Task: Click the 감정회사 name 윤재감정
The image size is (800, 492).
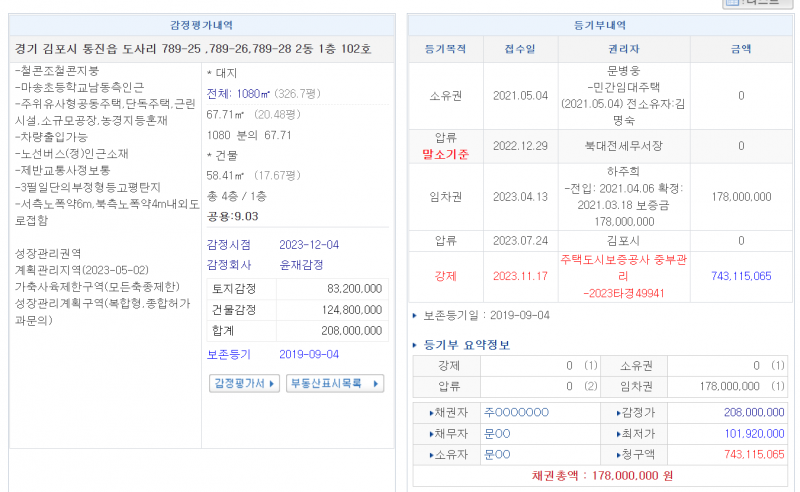Action: (302, 266)
